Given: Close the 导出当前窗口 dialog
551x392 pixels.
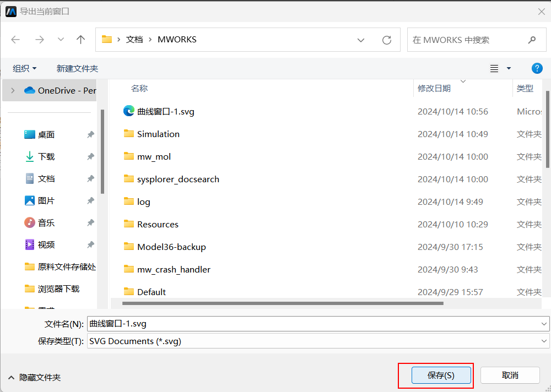Looking at the screenshot, I should click(541, 12).
